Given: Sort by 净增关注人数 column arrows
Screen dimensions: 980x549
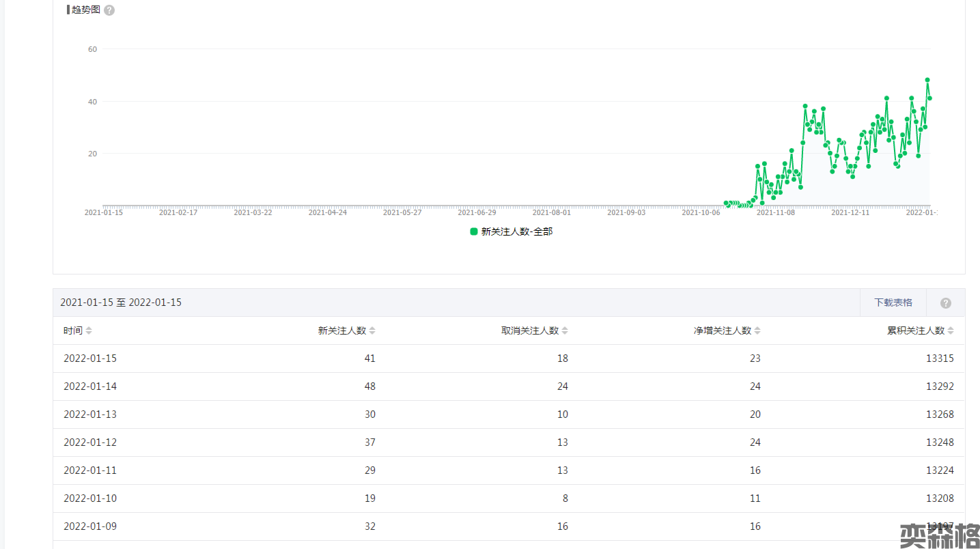Looking at the screenshot, I should pyautogui.click(x=757, y=330).
